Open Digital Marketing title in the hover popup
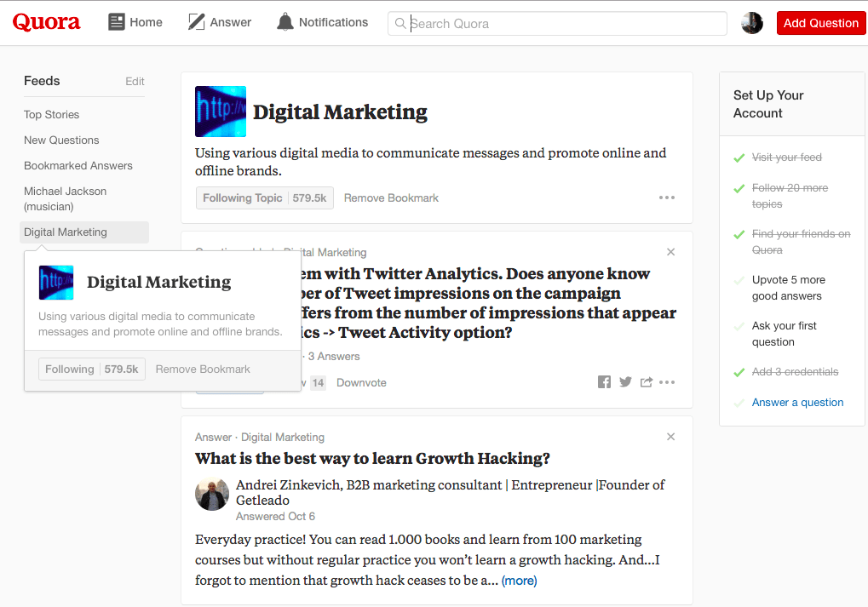 coord(159,282)
